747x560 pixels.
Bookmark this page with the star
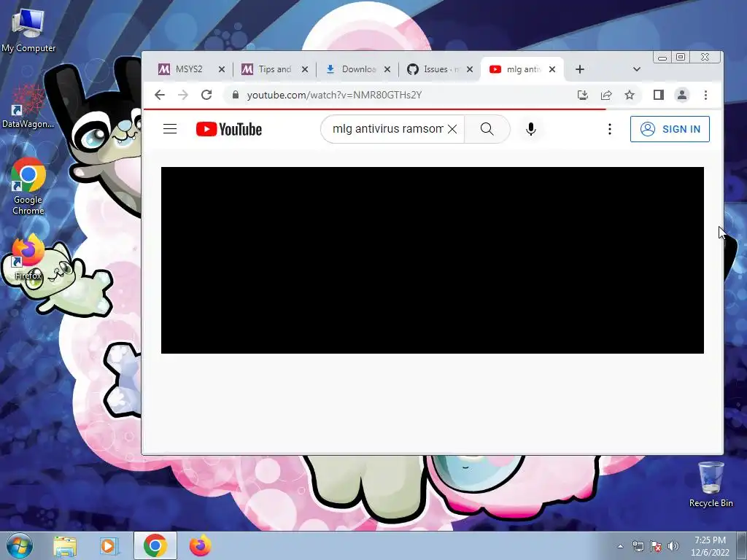point(630,95)
